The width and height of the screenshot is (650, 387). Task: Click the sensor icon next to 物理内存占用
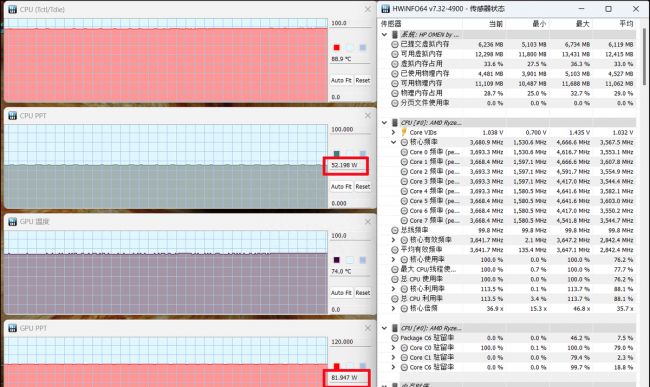point(395,93)
